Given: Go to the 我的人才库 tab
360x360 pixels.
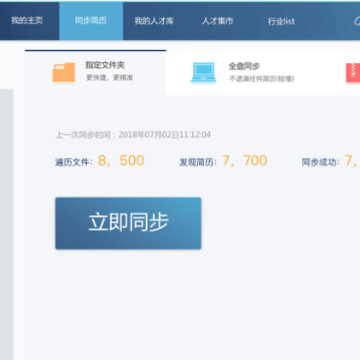Looking at the screenshot, I should tap(154, 21).
